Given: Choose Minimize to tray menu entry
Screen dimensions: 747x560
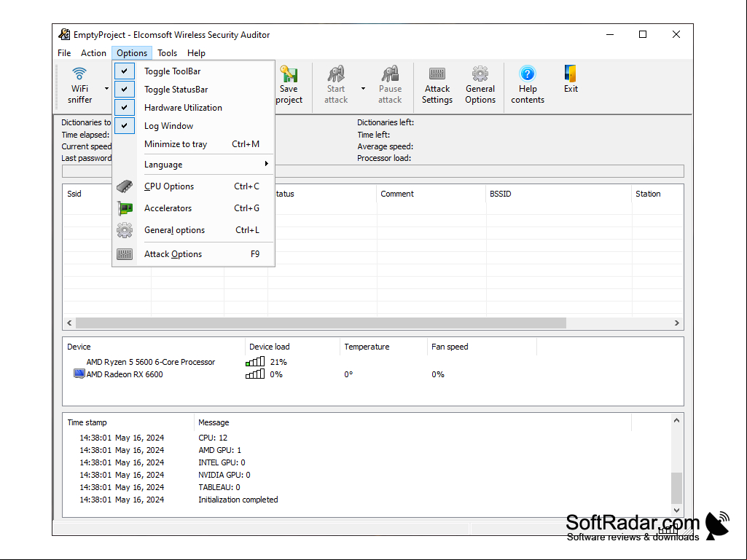Looking at the screenshot, I should click(194, 143).
